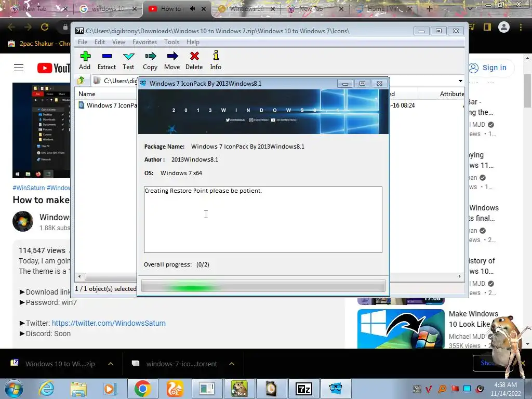This screenshot has height=399, width=532.
Task: Click the 2013Windows banner image
Action: click(x=263, y=112)
